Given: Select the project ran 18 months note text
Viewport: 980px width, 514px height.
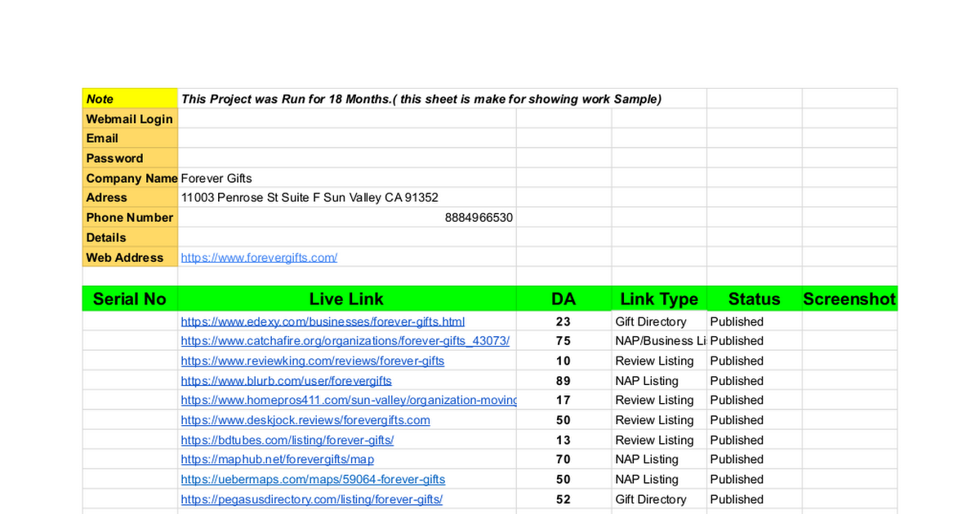Looking at the screenshot, I should click(421, 99).
